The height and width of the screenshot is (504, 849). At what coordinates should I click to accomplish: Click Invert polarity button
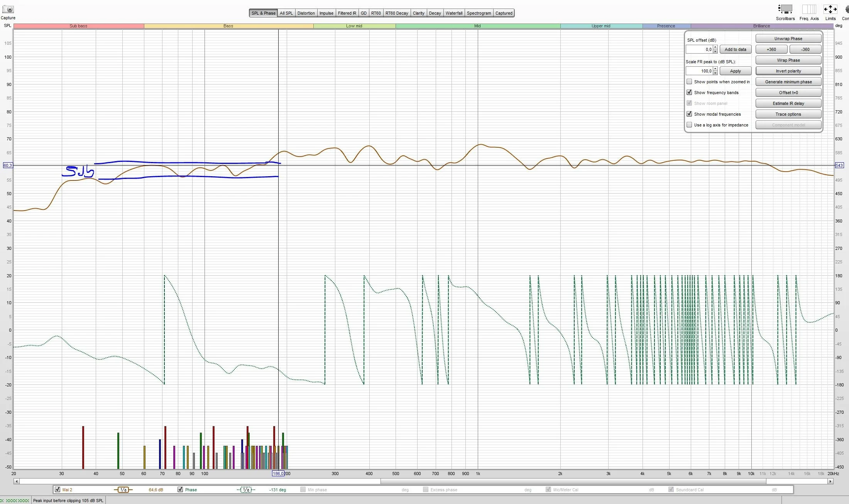coord(788,71)
